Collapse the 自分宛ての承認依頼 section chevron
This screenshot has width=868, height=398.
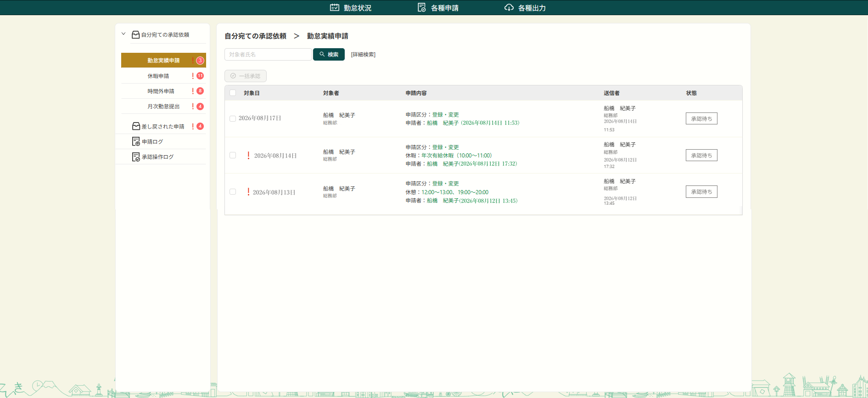tap(123, 34)
